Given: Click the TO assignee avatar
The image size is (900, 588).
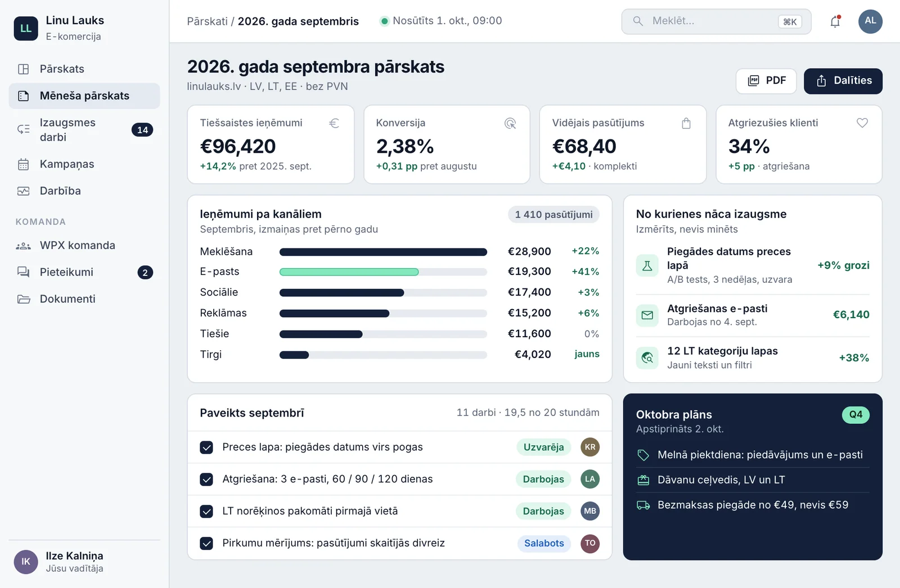Looking at the screenshot, I should coord(590,543).
